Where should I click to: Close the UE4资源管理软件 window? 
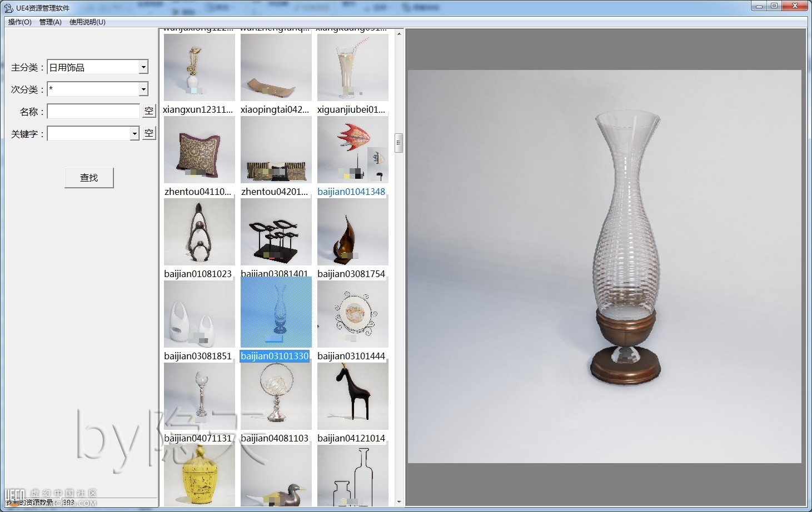pos(795,6)
